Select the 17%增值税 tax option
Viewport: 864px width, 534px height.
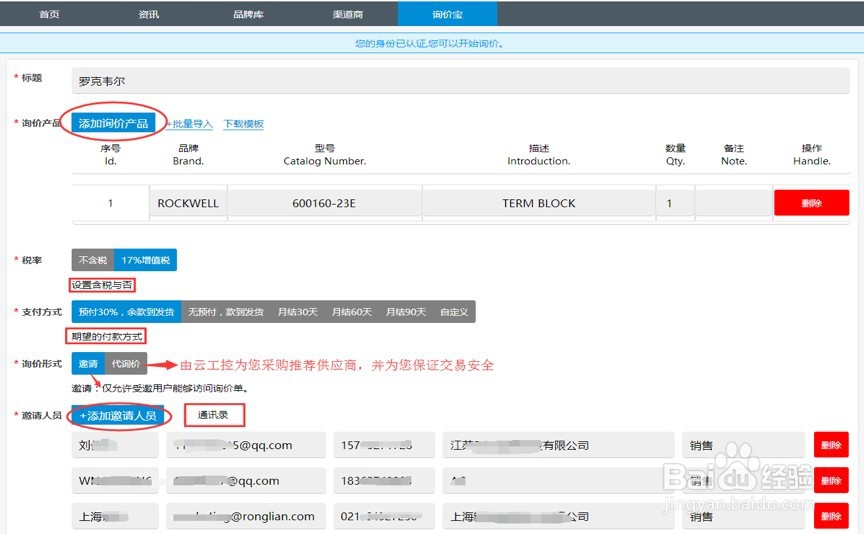pyautogui.click(x=145, y=260)
